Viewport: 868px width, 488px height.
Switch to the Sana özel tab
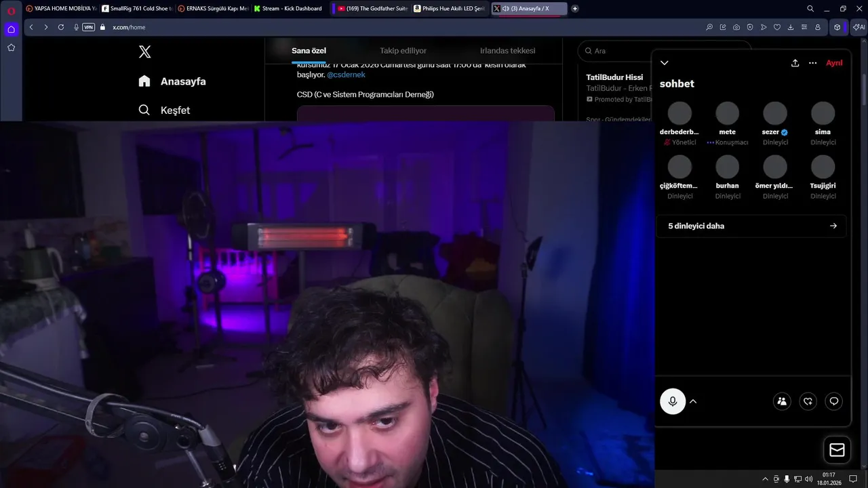pyautogui.click(x=309, y=51)
